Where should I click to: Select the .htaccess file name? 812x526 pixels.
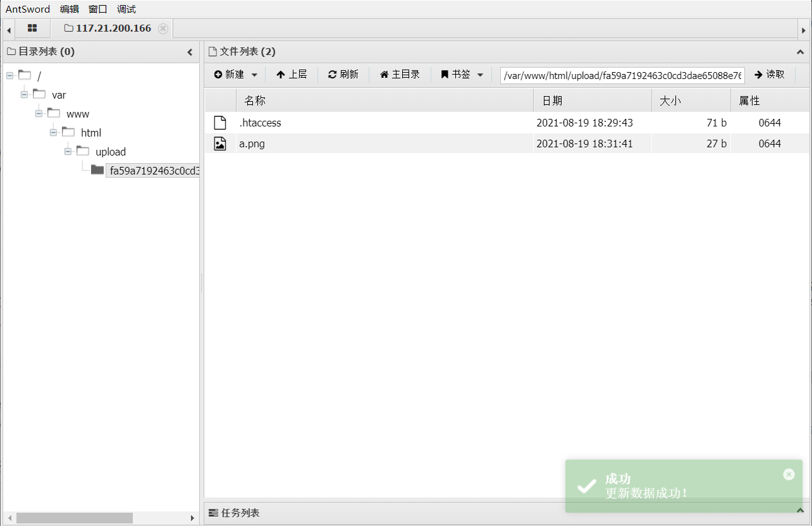(x=261, y=123)
